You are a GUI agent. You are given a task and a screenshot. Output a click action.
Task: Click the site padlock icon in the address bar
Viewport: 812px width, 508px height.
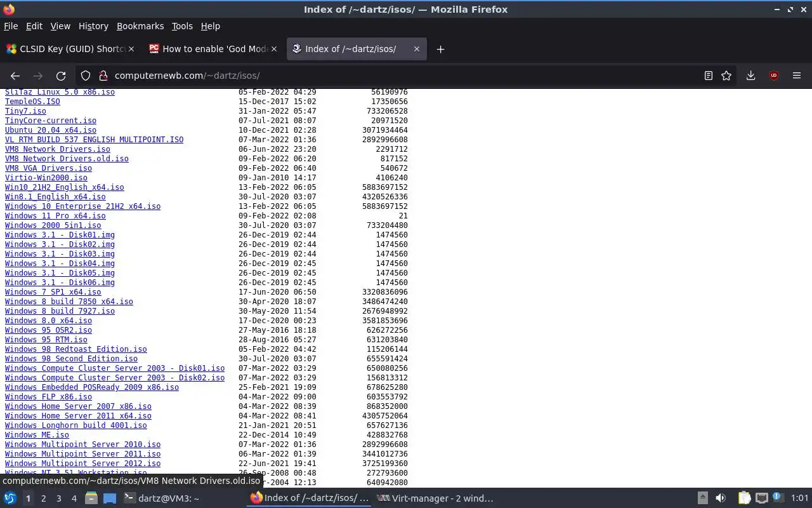coord(103,76)
